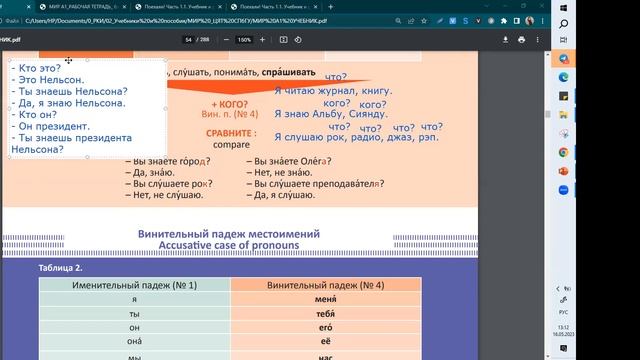Click the text 'Он президент.'

(x=51, y=126)
